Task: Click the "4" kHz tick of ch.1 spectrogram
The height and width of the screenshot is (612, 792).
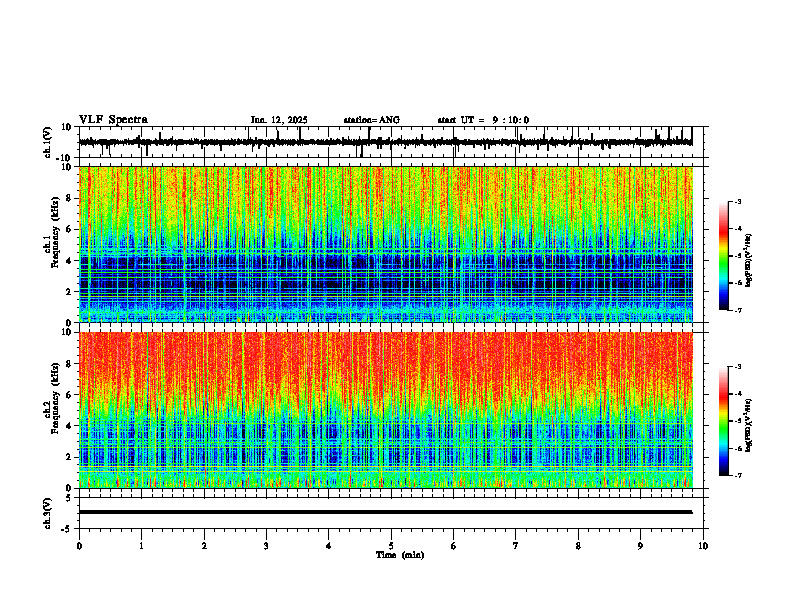Action: 70,261
